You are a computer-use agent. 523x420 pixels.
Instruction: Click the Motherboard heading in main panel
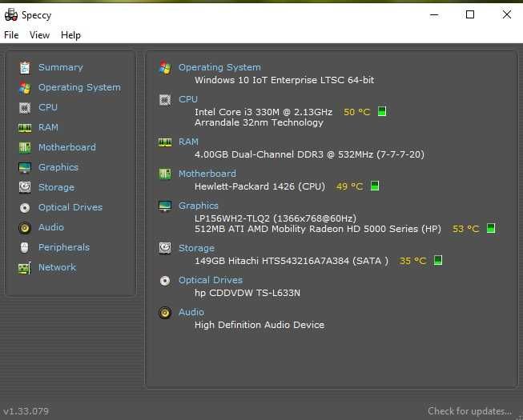click(x=207, y=174)
